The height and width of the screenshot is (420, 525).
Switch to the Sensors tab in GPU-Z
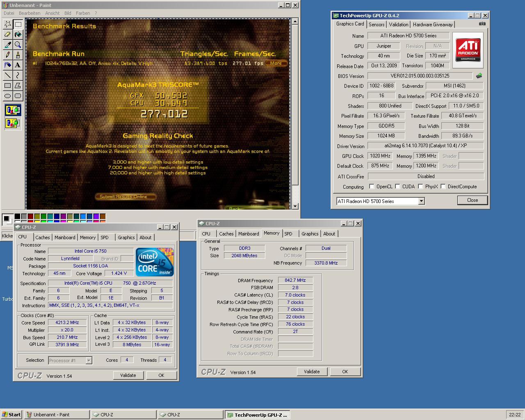point(377,25)
